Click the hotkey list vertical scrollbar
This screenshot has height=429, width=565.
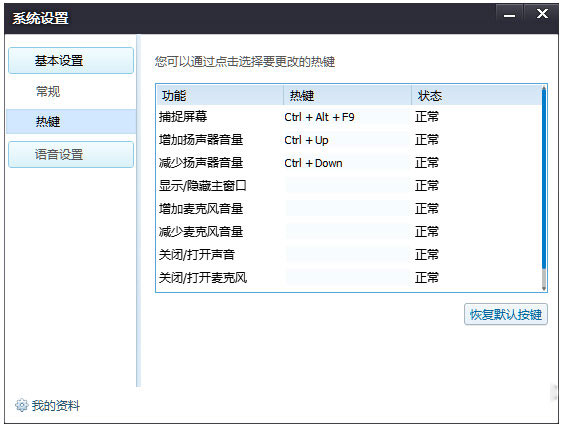[544, 187]
